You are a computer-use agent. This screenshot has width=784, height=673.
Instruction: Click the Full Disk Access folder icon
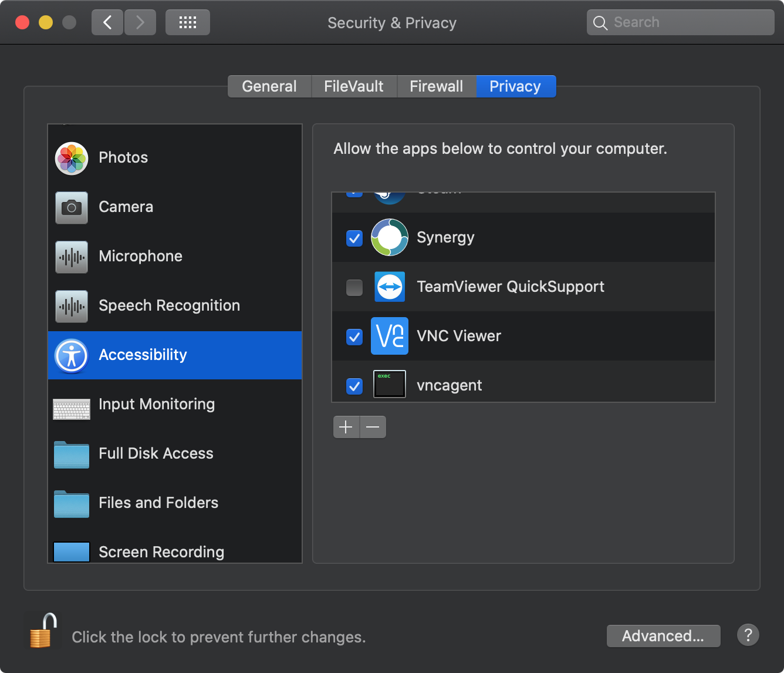click(72, 455)
